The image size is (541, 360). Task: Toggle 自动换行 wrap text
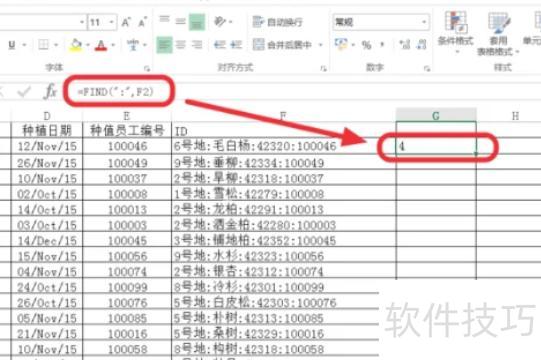(277, 22)
